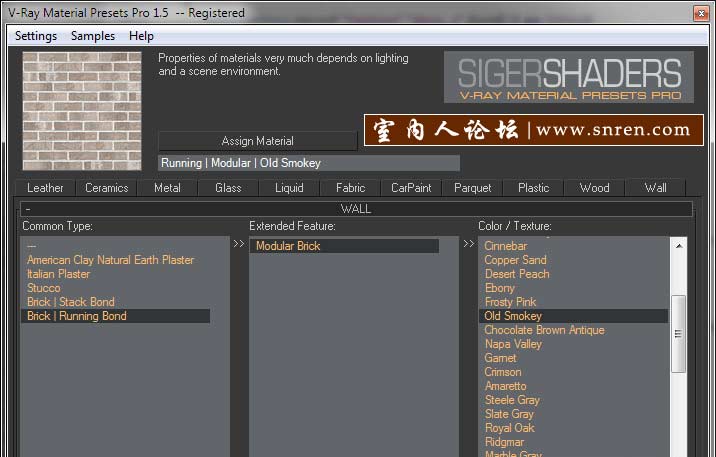Select the '---' entry in Common Type
The width and height of the screenshot is (716, 457).
pyautogui.click(x=32, y=246)
